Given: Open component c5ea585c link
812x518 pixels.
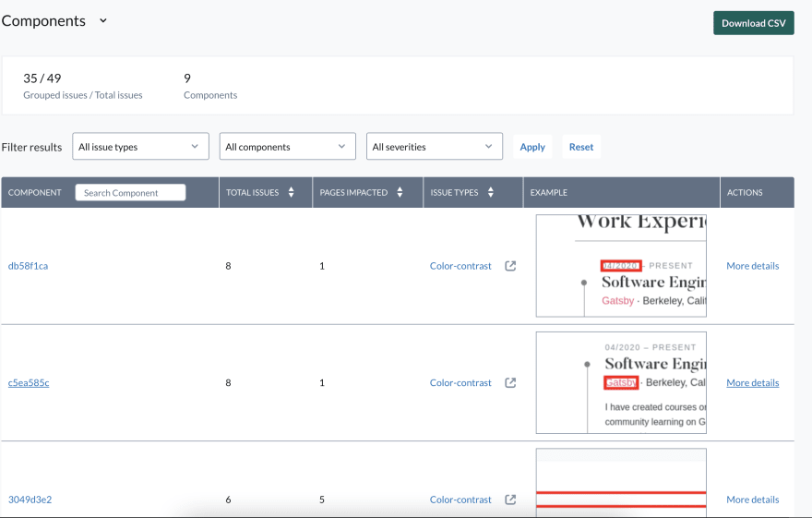Looking at the screenshot, I should (29, 383).
